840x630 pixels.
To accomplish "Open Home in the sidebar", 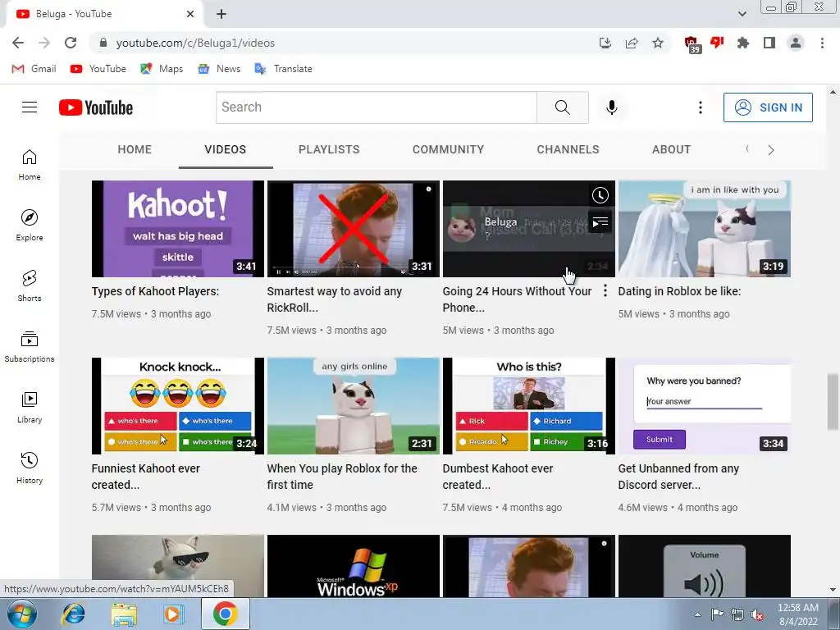I will tap(30, 164).
